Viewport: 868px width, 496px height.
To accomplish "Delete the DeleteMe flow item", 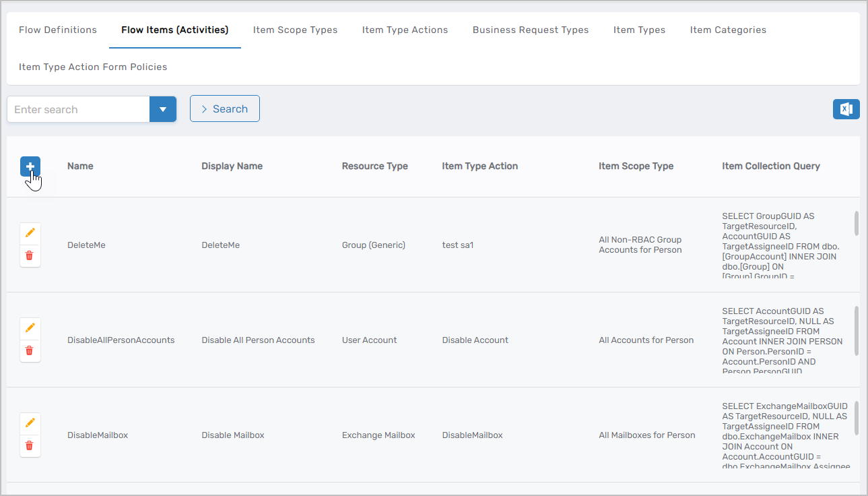I will [x=30, y=255].
